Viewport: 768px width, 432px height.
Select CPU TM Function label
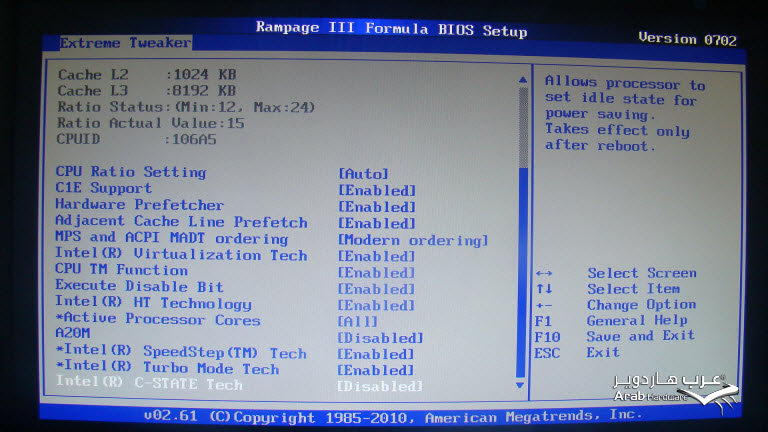(x=121, y=270)
